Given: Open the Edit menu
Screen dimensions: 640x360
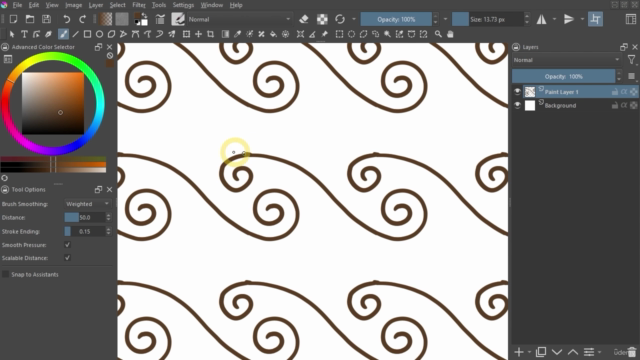Looking at the screenshot, I should pyautogui.click(x=34, y=5).
